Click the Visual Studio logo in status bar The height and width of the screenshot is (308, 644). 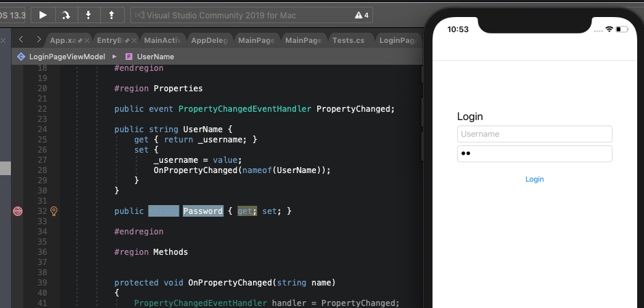[x=140, y=16]
